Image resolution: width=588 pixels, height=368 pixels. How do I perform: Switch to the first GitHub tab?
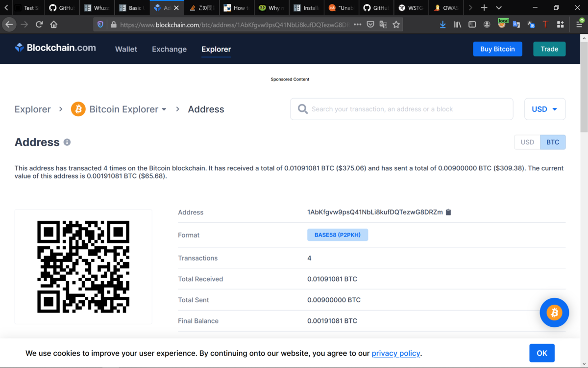(62, 8)
